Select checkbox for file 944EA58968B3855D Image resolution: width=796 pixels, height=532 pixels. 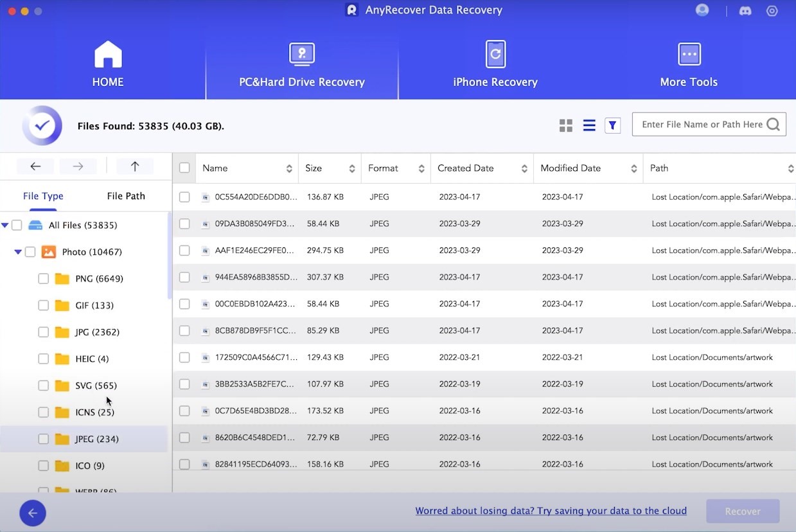click(184, 277)
